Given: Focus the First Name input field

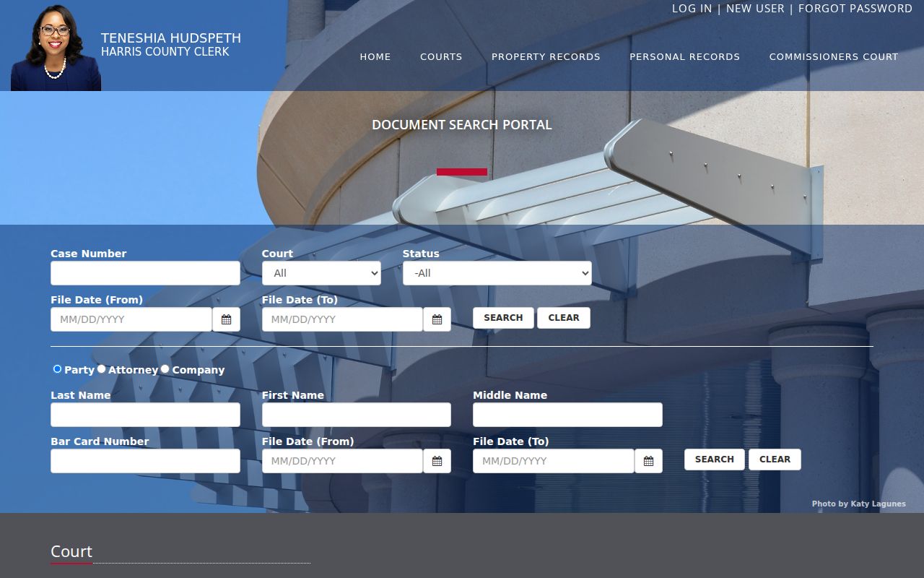Looking at the screenshot, I should [x=357, y=415].
